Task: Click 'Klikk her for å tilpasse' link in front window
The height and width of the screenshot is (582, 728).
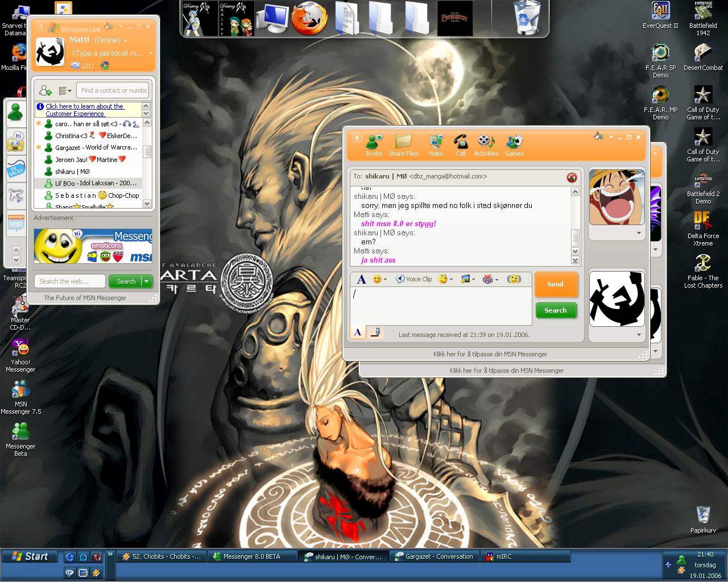Action: [490, 354]
